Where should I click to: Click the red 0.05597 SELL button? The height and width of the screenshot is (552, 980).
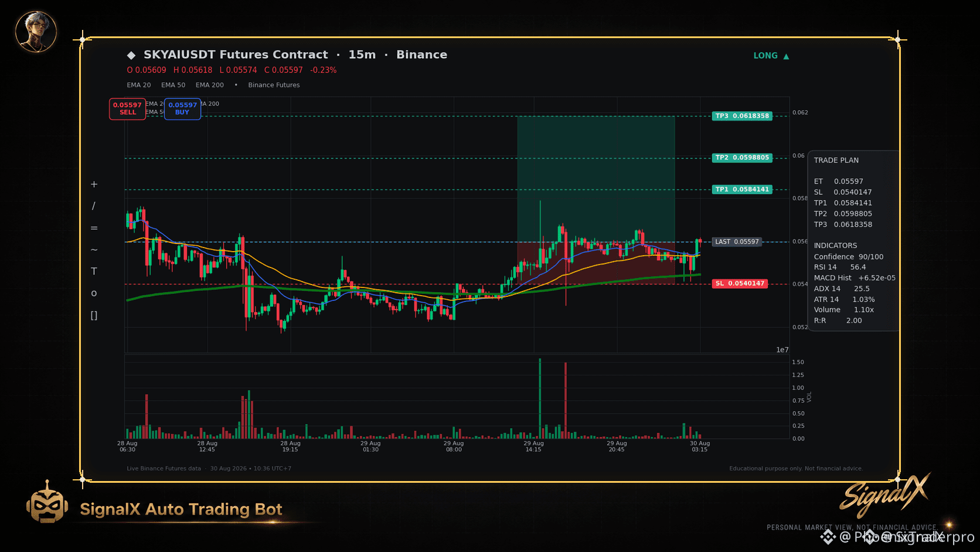pos(127,109)
